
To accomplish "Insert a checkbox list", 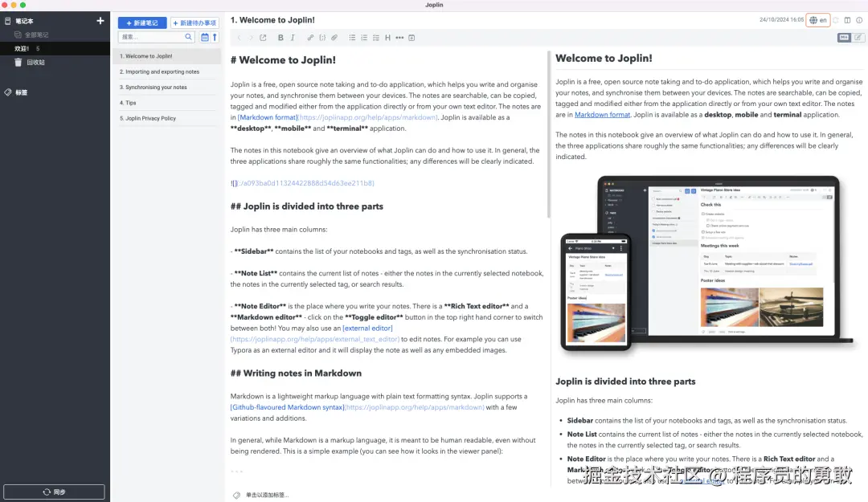I will click(376, 38).
